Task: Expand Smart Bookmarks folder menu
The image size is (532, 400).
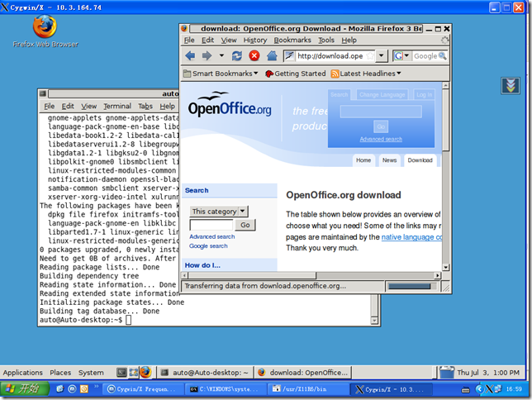Action: coord(221,74)
